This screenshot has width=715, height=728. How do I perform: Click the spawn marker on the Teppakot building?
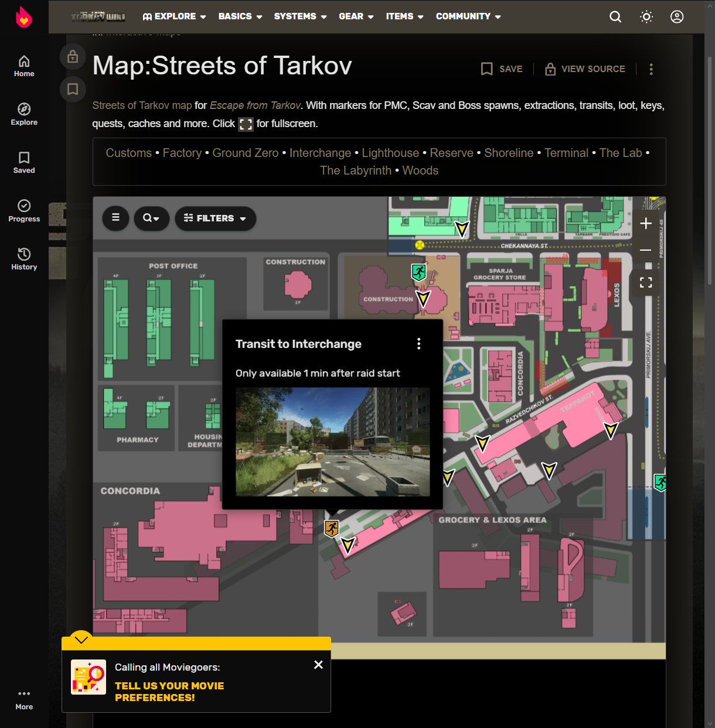(611, 431)
